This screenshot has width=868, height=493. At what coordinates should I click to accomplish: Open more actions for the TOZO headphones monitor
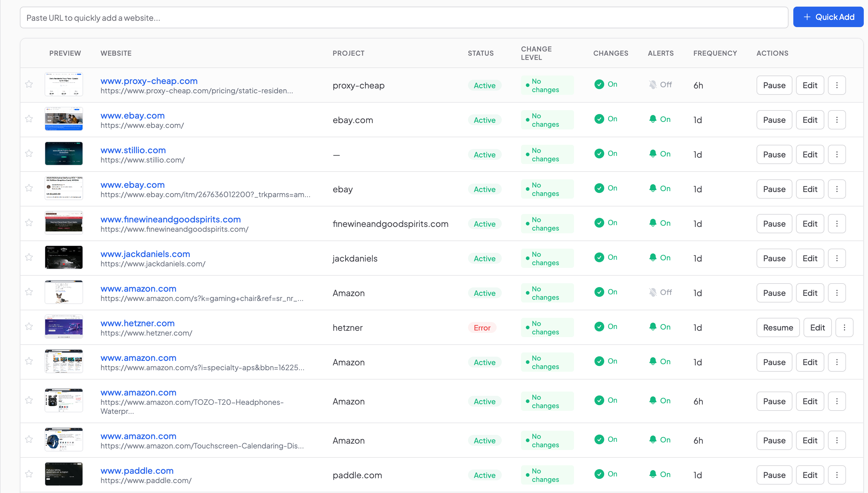click(836, 401)
